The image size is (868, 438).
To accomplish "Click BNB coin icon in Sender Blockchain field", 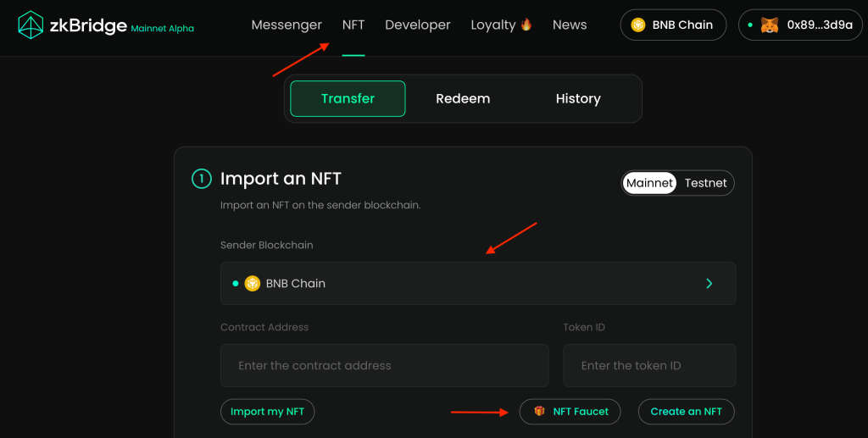I will [x=253, y=283].
